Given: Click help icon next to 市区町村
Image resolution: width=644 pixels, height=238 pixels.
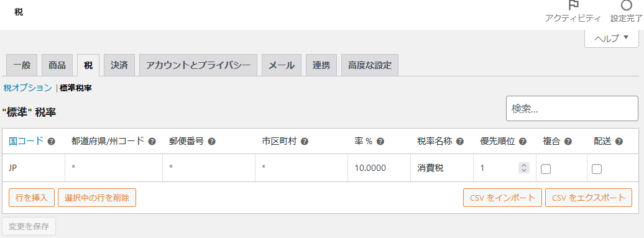Looking at the screenshot, I should point(305,142).
